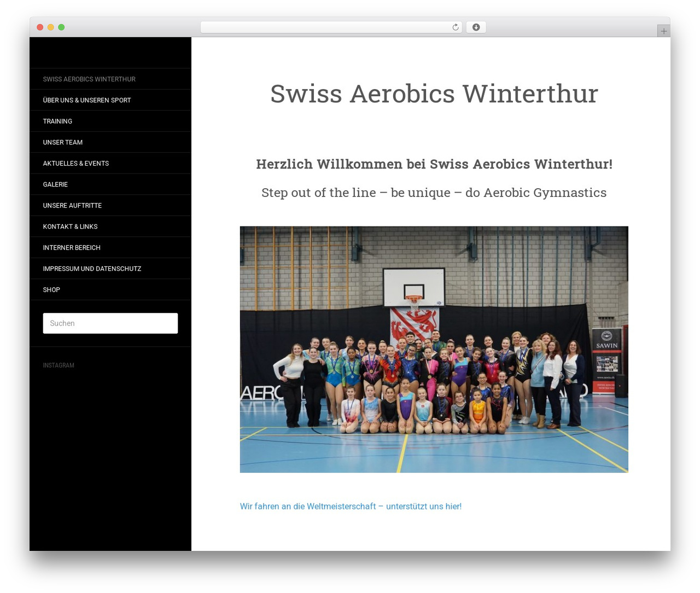Click the Swiss Aerobics Winterthur site title
This screenshot has height=593, width=700.
[x=434, y=94]
